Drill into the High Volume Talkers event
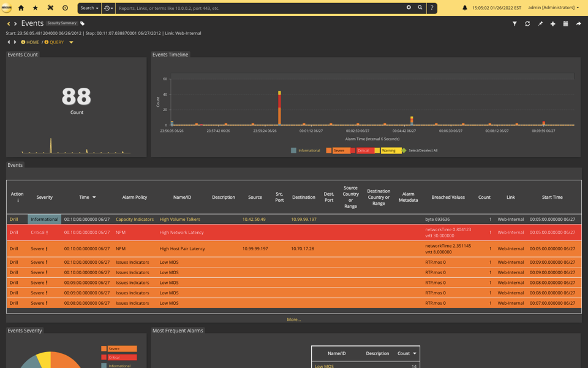This screenshot has width=588, height=368. pos(14,220)
